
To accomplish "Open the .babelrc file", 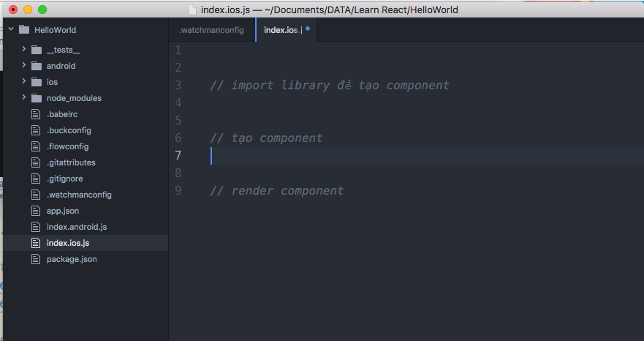I will tap(62, 114).
